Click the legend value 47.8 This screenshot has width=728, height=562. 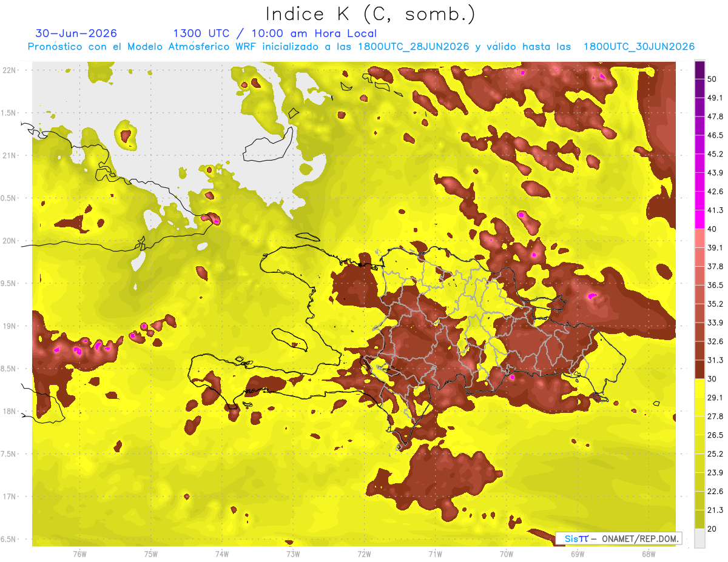[x=715, y=116]
